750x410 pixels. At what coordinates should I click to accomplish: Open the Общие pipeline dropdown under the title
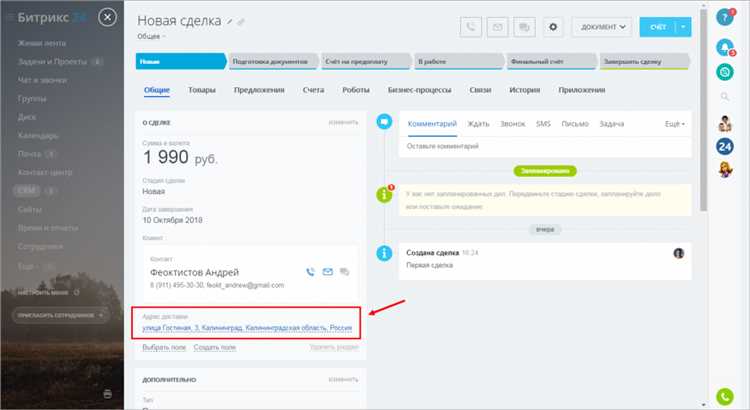pyautogui.click(x=151, y=36)
